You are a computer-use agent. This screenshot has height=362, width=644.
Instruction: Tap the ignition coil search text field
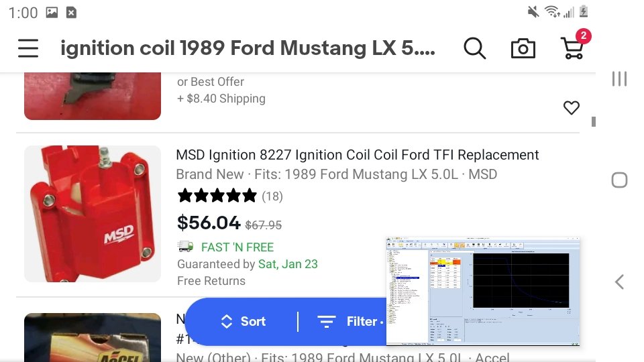click(x=248, y=48)
